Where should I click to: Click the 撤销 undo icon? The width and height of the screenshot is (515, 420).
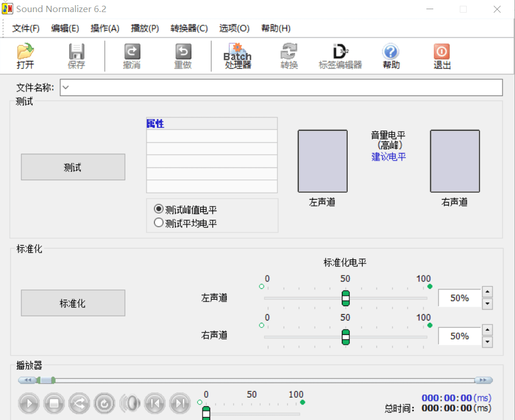(x=131, y=56)
